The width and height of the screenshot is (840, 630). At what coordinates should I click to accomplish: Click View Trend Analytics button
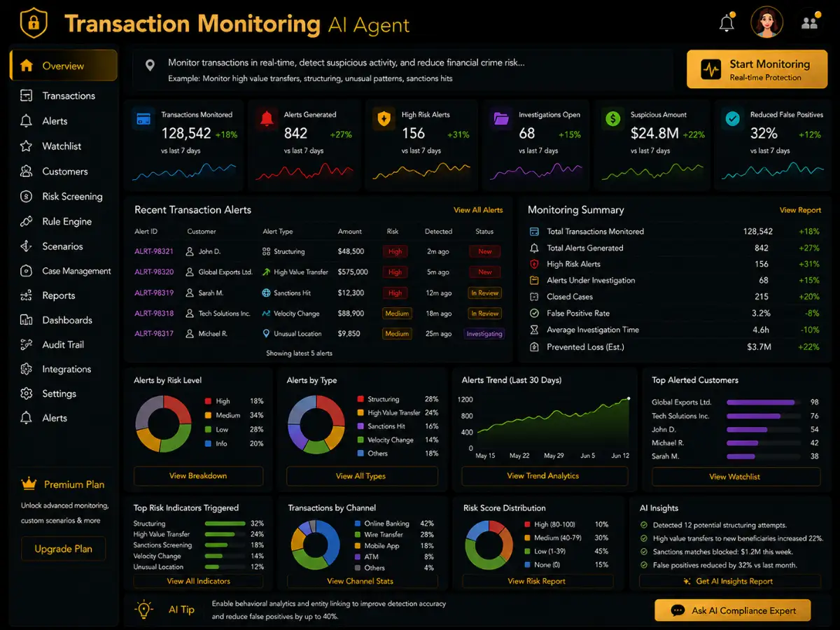coord(543,476)
